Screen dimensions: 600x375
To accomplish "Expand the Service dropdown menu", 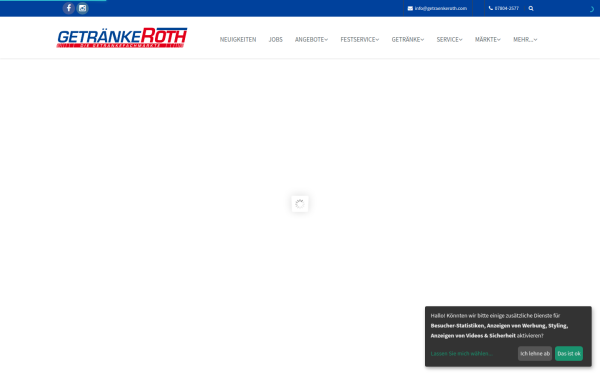I will pyautogui.click(x=449, y=39).
